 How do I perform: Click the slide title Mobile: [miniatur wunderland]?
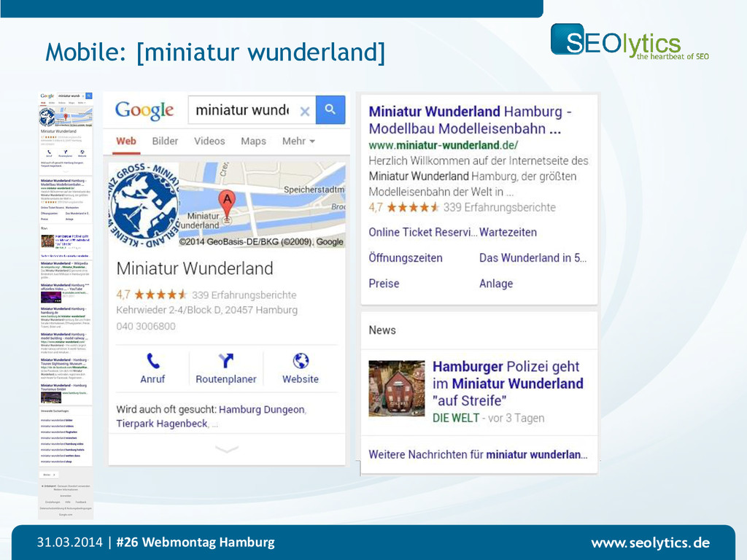tap(215, 52)
